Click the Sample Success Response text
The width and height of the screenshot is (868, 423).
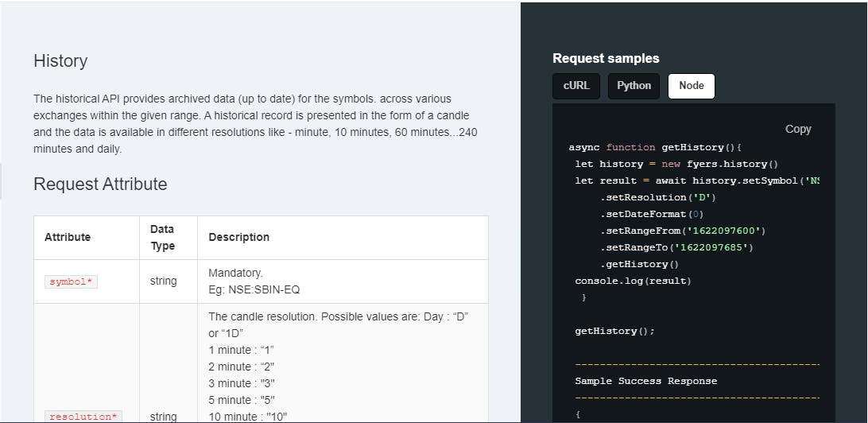(645, 381)
